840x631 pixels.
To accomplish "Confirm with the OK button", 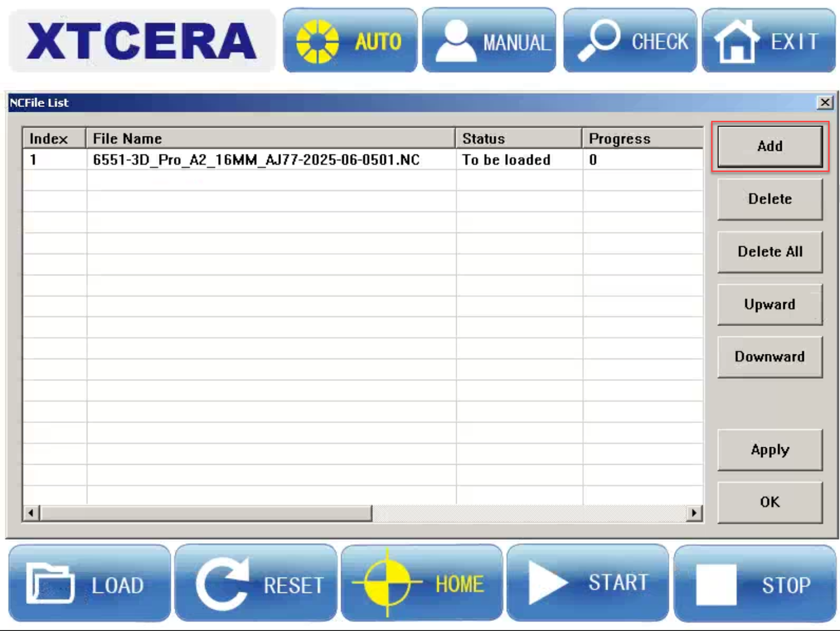I will pyautogui.click(x=770, y=502).
